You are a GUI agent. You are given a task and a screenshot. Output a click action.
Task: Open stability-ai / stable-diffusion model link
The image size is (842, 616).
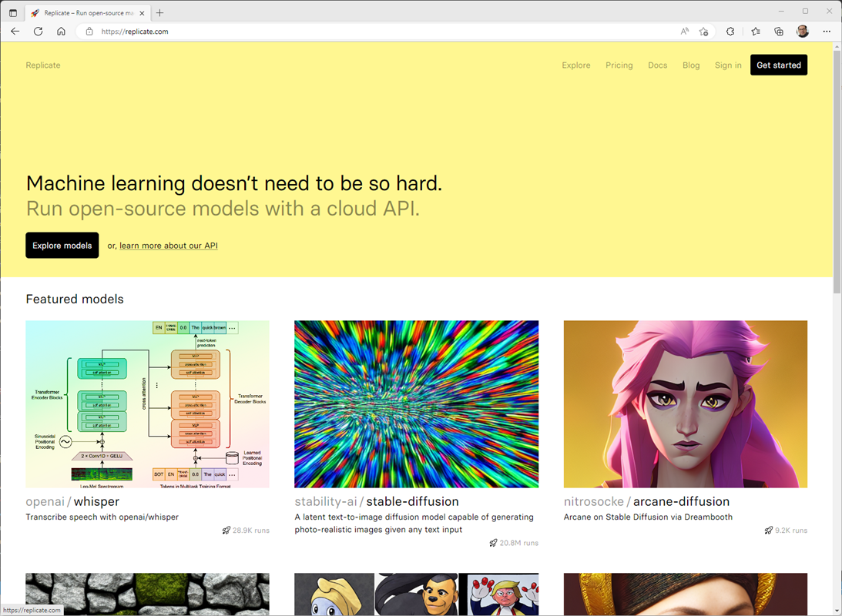(x=377, y=501)
